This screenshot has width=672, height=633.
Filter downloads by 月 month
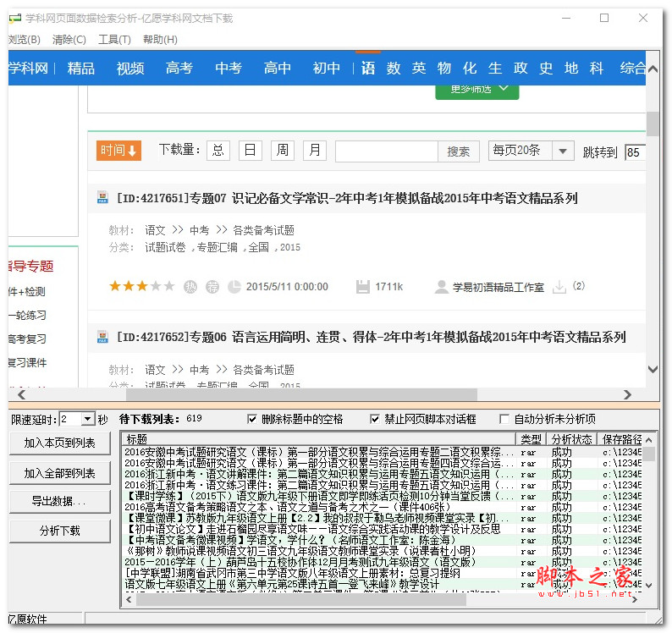pyautogui.click(x=315, y=151)
